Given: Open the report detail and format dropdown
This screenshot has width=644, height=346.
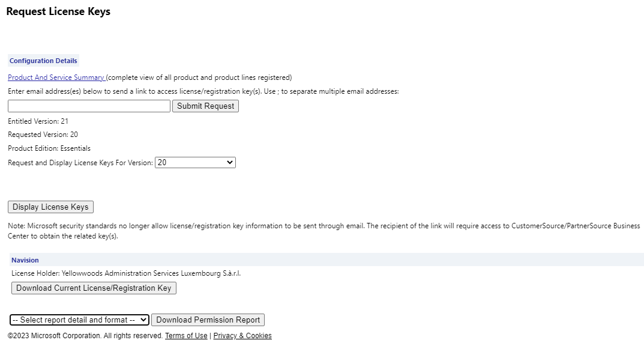Looking at the screenshot, I should (78, 320).
